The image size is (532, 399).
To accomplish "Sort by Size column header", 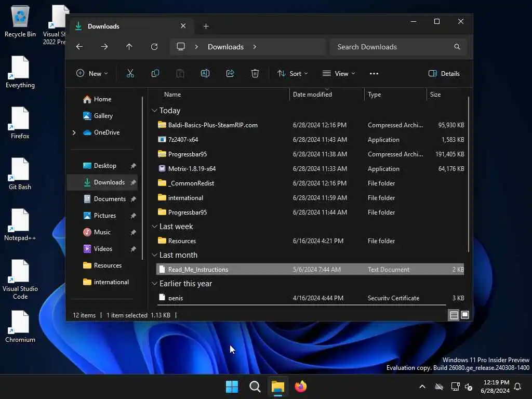I will click(447, 95).
